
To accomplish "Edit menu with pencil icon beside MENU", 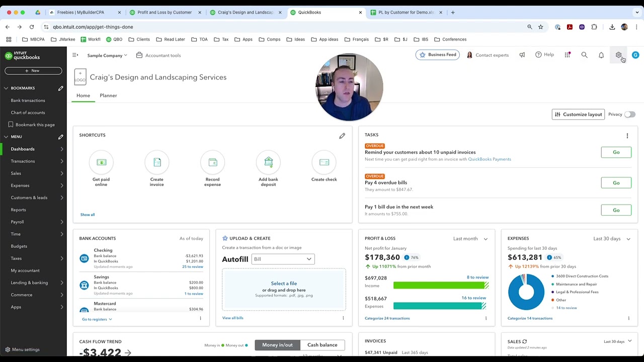I will 60,137.
